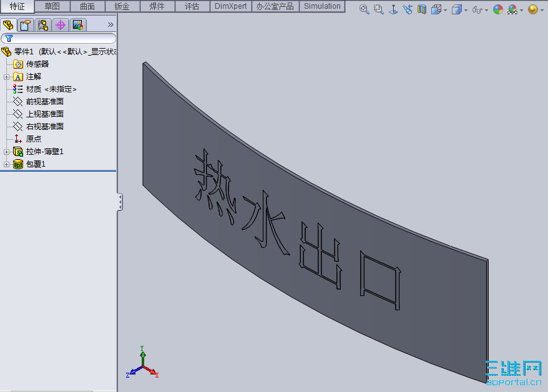
Task: Select the 焊件 ribbon tab
Action: click(157, 6)
